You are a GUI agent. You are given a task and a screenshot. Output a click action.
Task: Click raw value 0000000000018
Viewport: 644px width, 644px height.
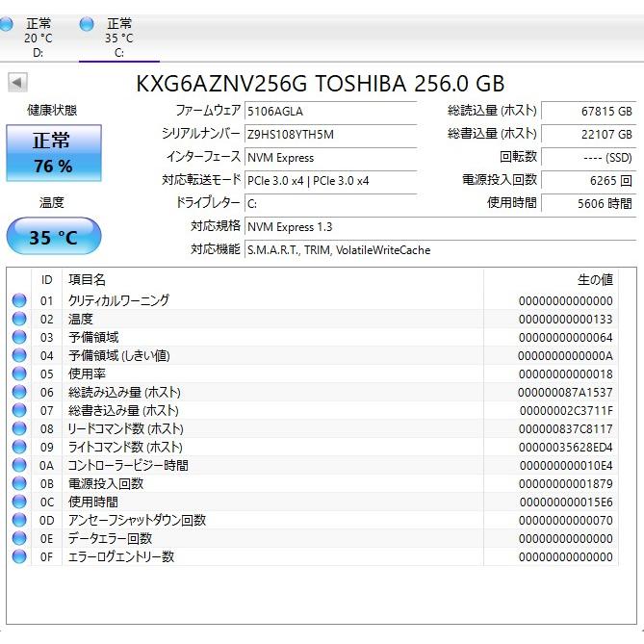[x=566, y=374]
